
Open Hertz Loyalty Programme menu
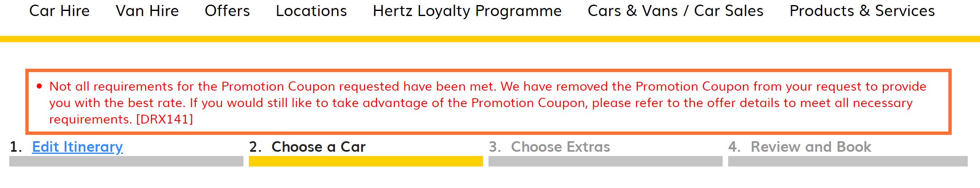point(467,11)
